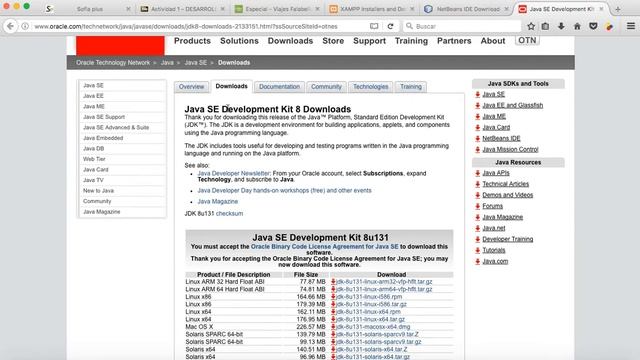Open the Java Magazine link under See also
Viewport: 640px width, 360px height.
point(218,202)
